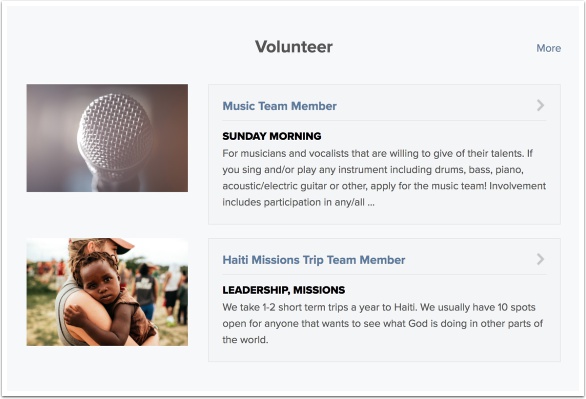Click the MISSIONS category tag
586x399 pixels.
[x=319, y=290]
